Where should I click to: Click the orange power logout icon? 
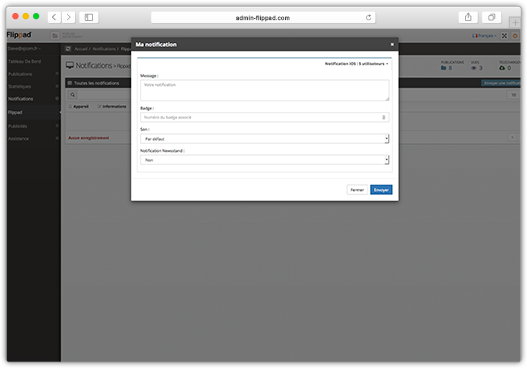pyautogui.click(x=515, y=36)
